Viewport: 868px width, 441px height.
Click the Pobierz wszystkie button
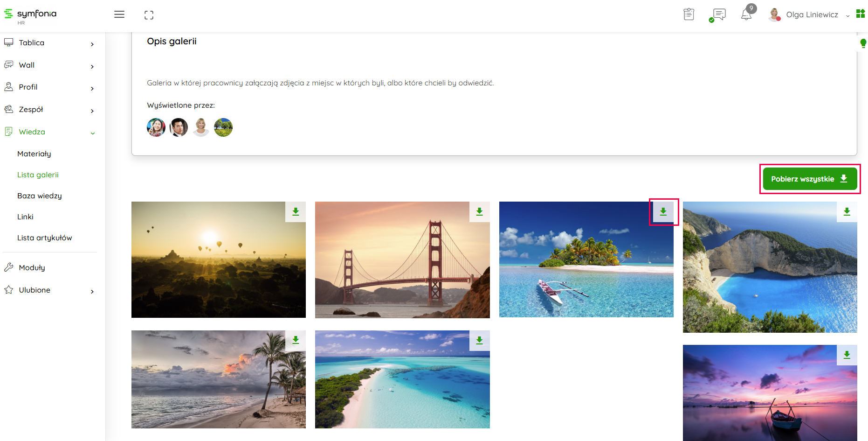[x=810, y=179]
